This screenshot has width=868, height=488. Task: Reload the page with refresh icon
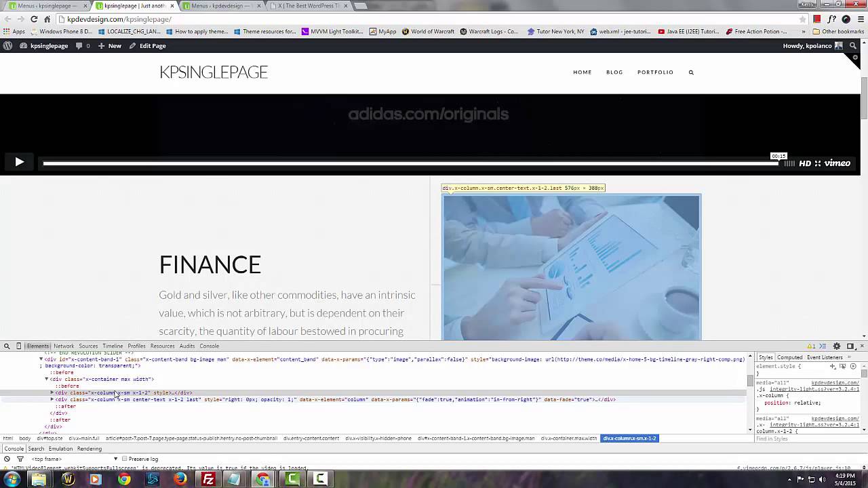(x=34, y=19)
